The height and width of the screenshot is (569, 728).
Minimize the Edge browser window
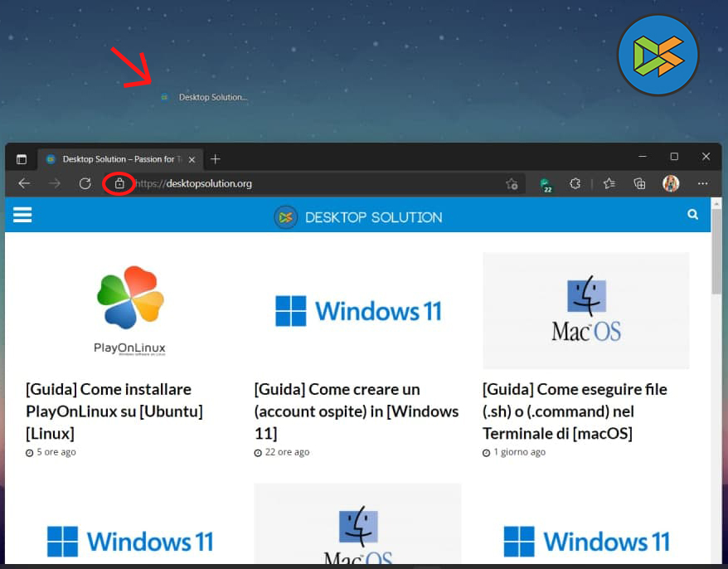[643, 157]
